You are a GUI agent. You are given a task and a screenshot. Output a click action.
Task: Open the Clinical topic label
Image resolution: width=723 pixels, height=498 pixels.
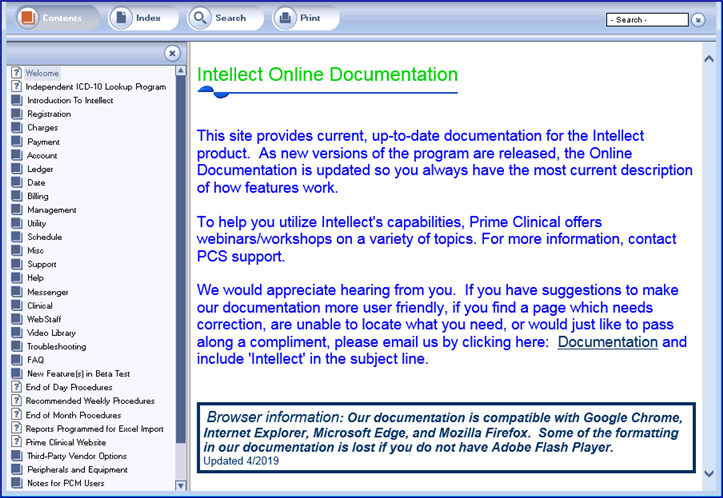coord(40,305)
